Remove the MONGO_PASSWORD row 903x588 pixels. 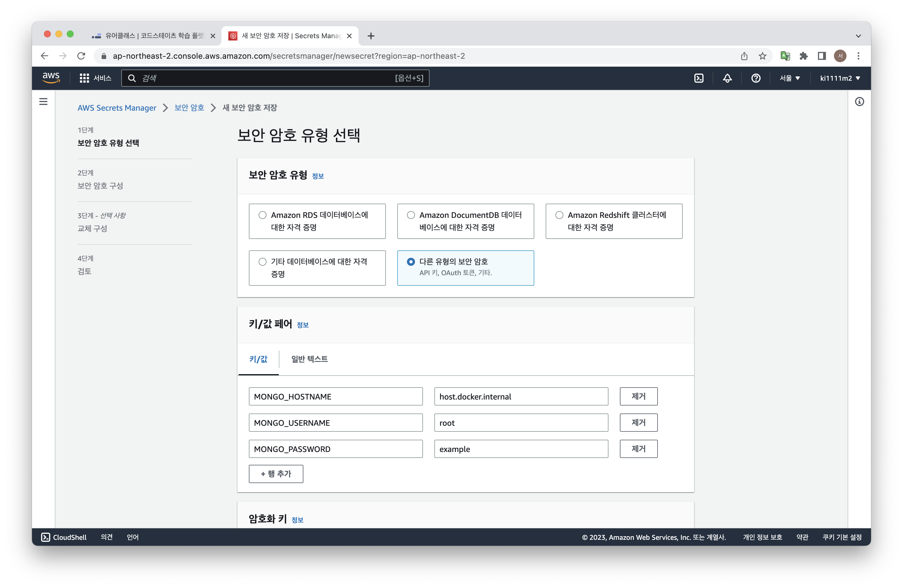coord(638,449)
